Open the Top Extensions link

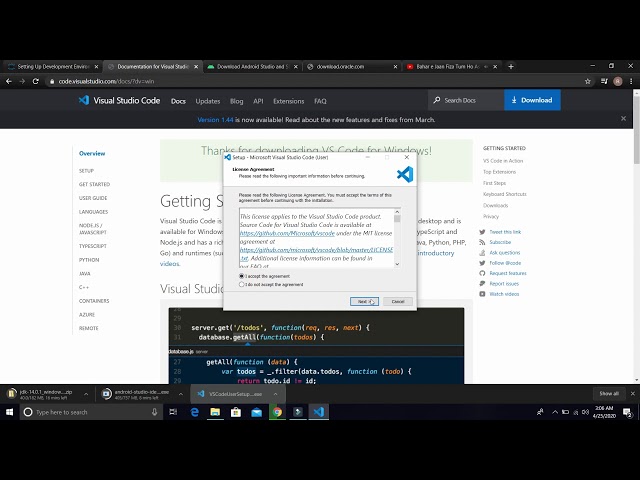(x=499, y=172)
